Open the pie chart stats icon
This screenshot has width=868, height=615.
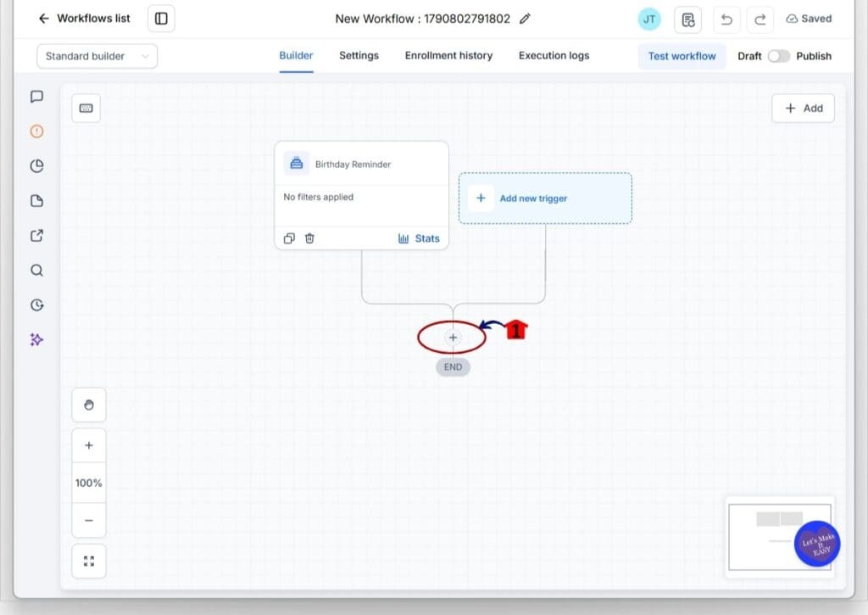click(x=36, y=166)
